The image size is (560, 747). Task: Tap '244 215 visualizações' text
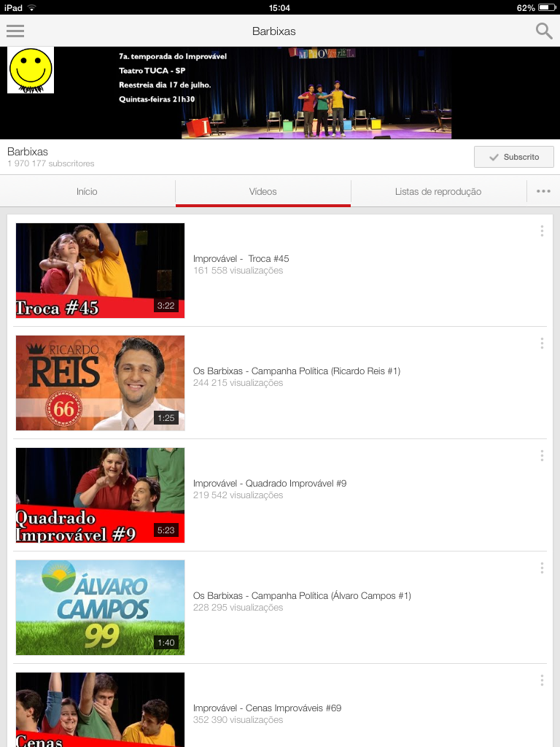238,383
